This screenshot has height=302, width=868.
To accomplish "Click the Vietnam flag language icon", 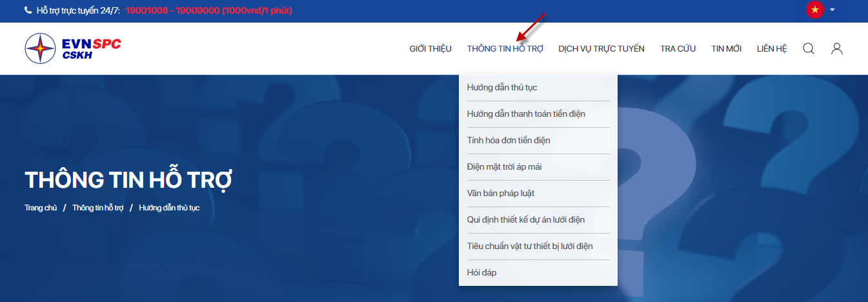I will (x=815, y=10).
